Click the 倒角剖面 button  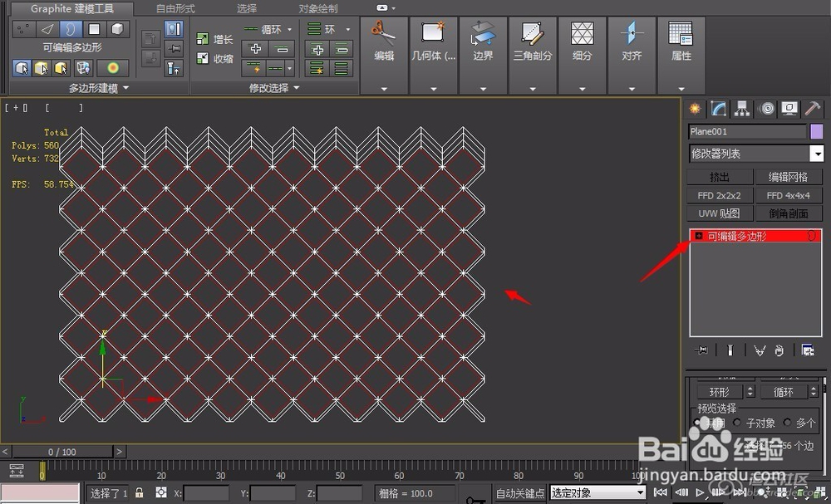point(789,213)
